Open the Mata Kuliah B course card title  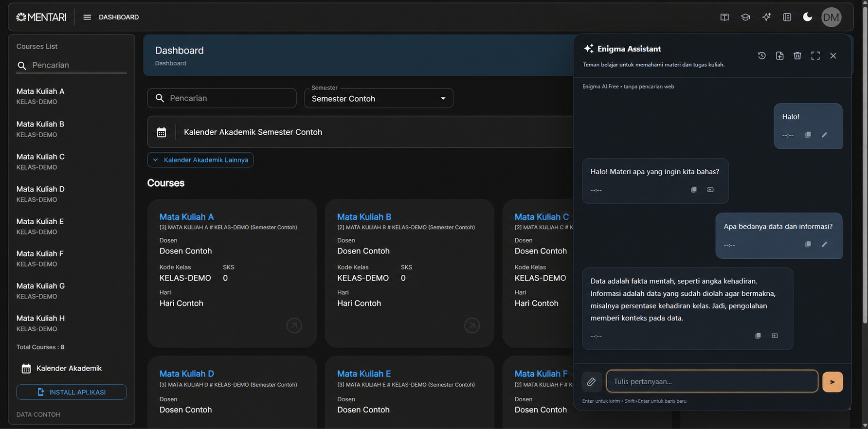tap(364, 217)
